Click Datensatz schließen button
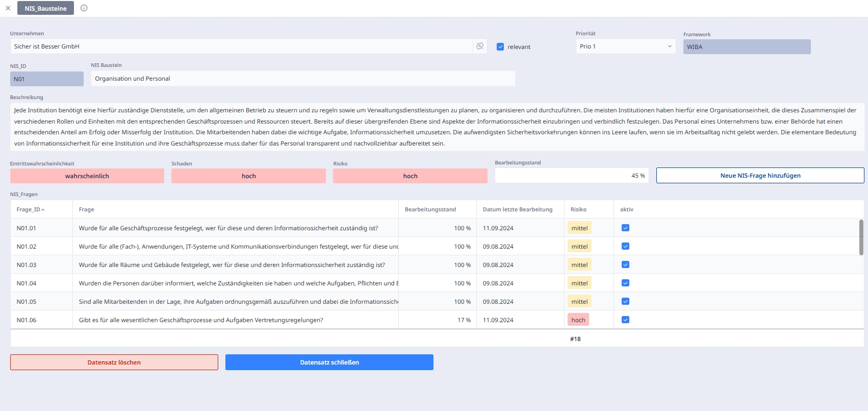The width and height of the screenshot is (868, 411). coord(329,362)
